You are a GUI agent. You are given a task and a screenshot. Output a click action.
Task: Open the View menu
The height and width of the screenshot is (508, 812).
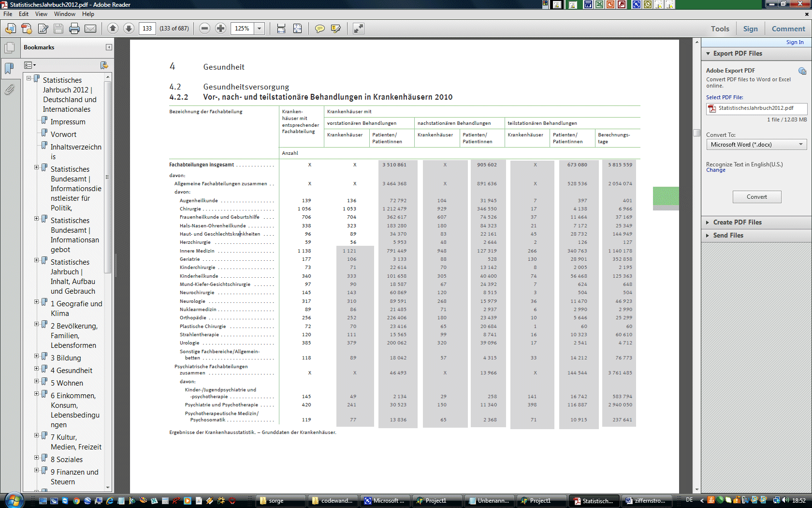click(x=41, y=14)
